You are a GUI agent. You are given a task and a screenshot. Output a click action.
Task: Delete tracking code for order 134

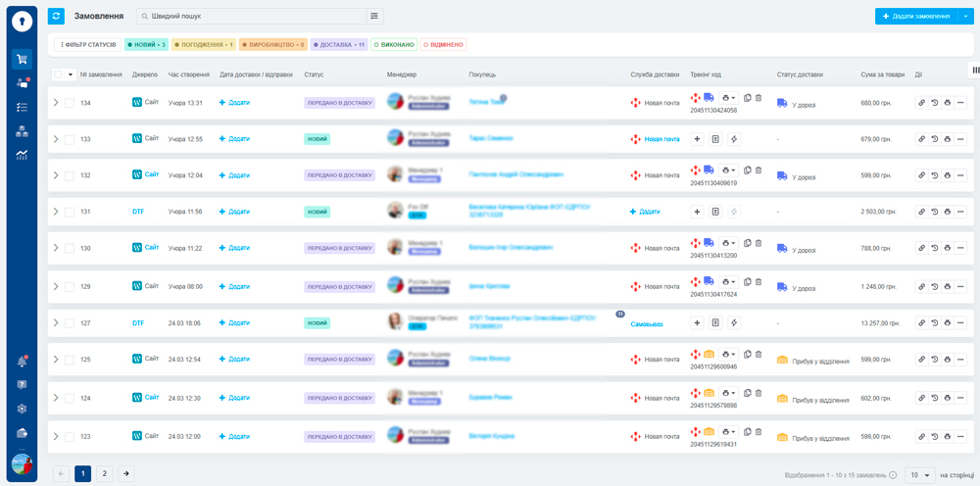click(759, 97)
